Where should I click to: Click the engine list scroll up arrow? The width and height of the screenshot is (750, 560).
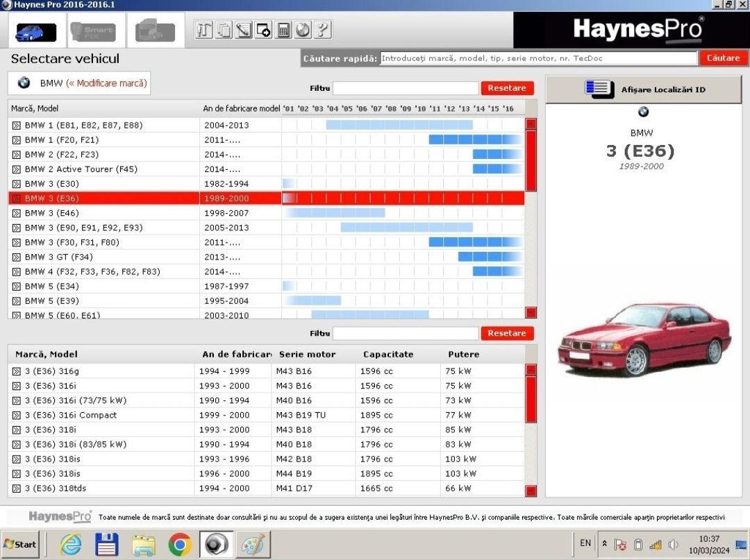(x=531, y=369)
